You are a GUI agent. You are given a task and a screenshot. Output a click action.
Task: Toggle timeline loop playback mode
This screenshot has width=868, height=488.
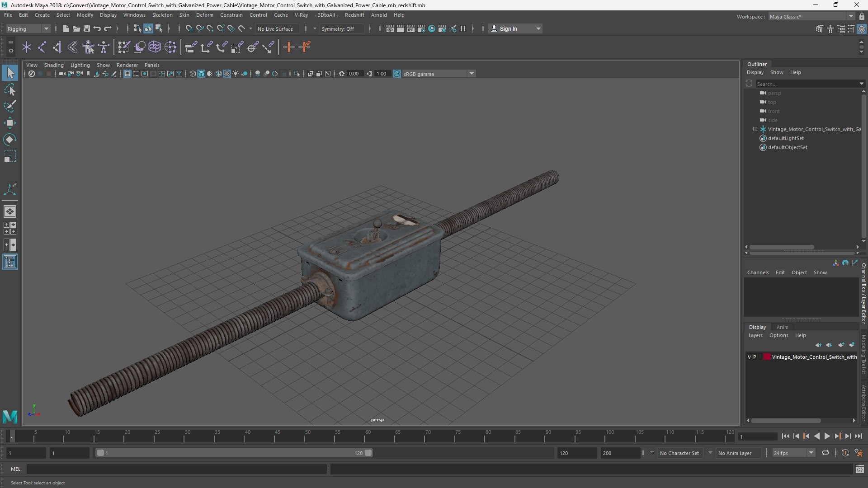tap(826, 453)
